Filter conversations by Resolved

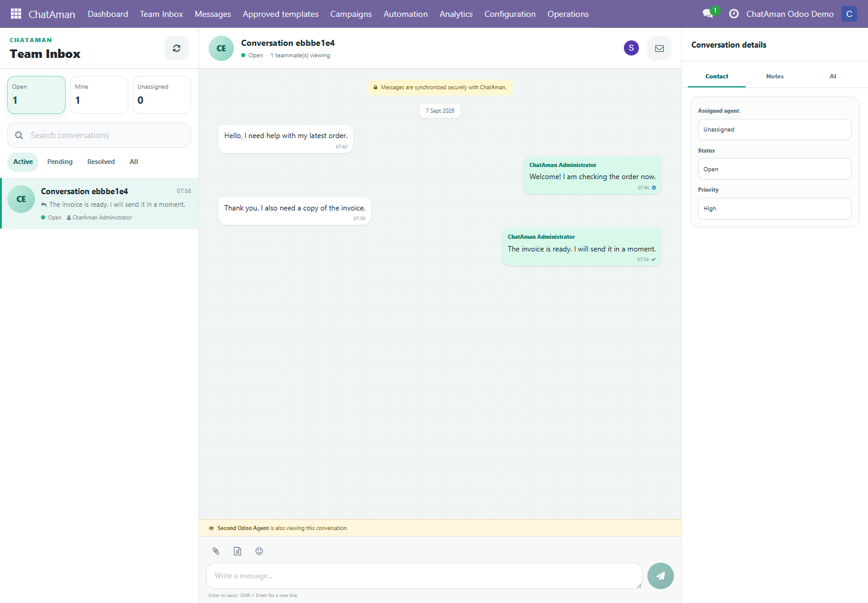[x=101, y=162]
